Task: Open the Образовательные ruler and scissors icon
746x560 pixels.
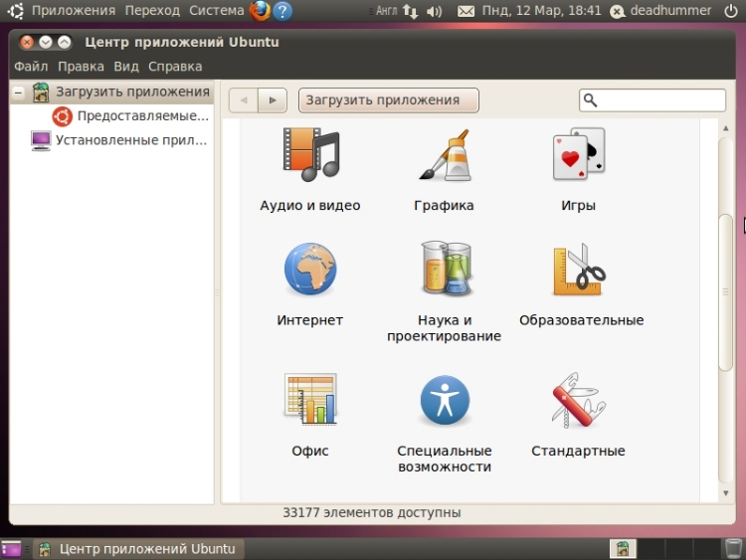Action: [580, 269]
